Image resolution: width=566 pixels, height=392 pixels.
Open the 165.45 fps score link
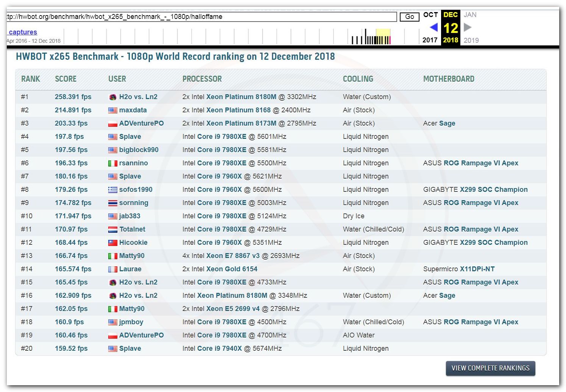(71, 282)
